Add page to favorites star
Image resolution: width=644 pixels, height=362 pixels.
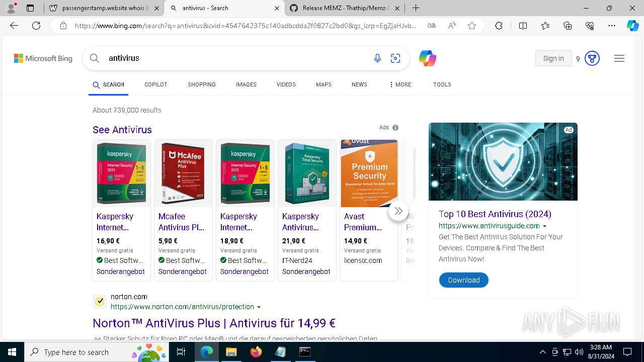[x=472, y=26]
